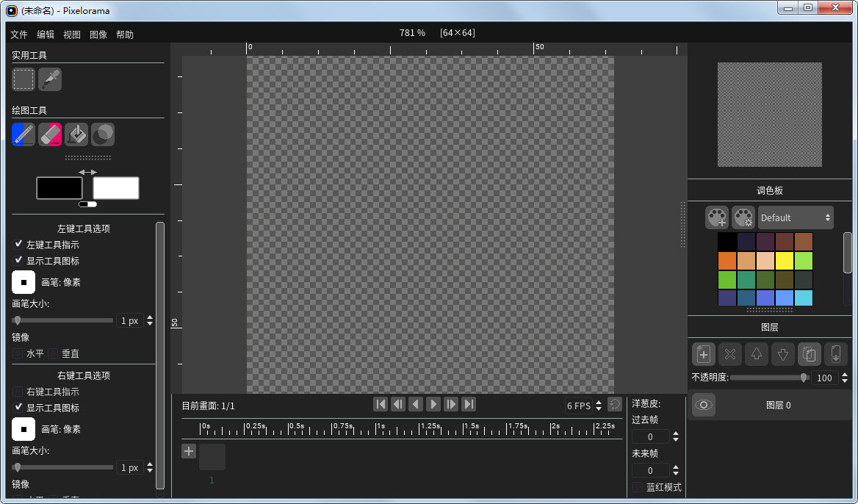Viewport: 858px width, 504px height.
Task: Increase the 6 FPS value with the spinner
Action: click(x=598, y=401)
